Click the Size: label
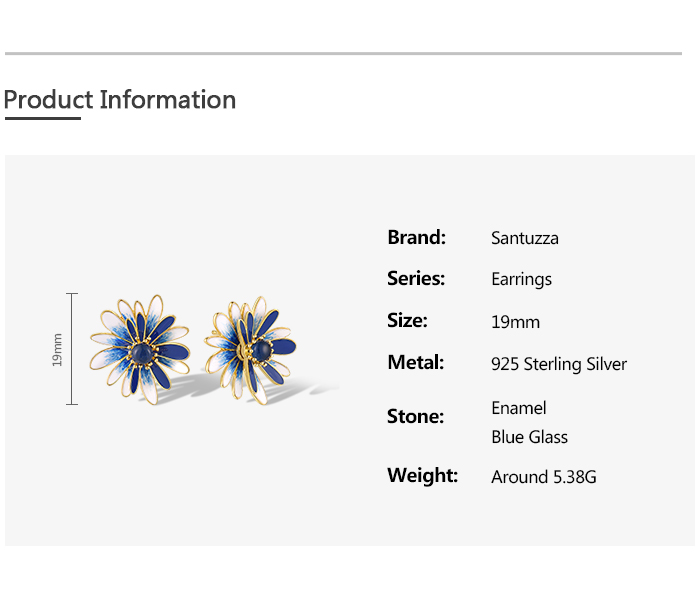Screen dimensions: 700x596 [407, 321]
